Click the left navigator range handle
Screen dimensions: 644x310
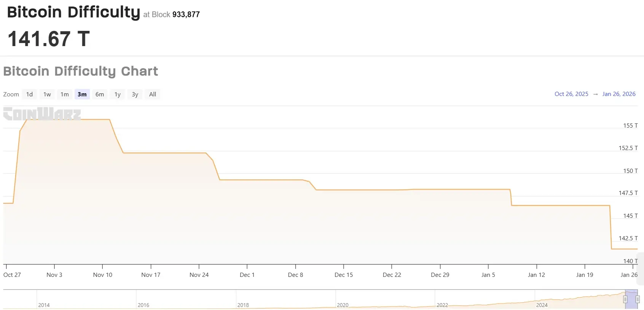point(625,300)
